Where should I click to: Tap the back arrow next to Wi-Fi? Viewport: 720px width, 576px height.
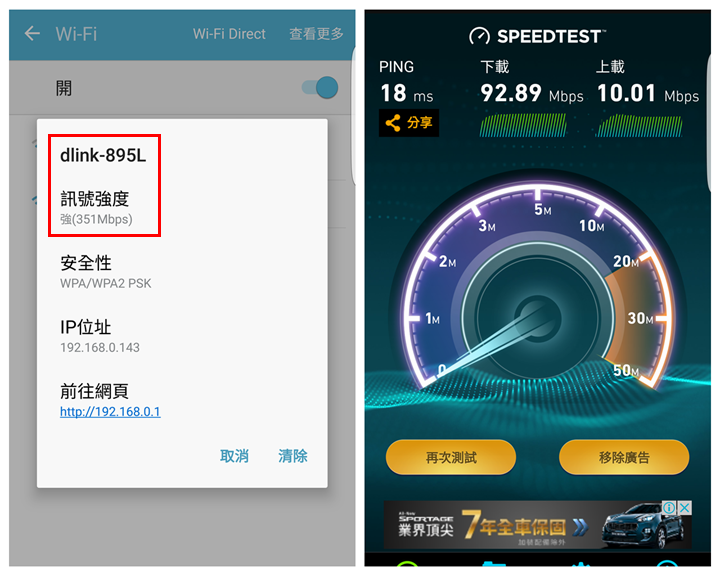[x=32, y=34]
